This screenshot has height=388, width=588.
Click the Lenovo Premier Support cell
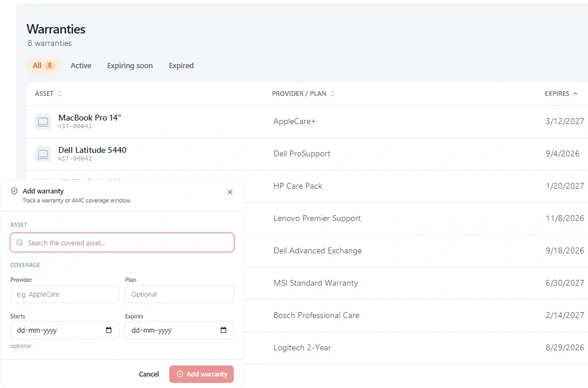318,218
